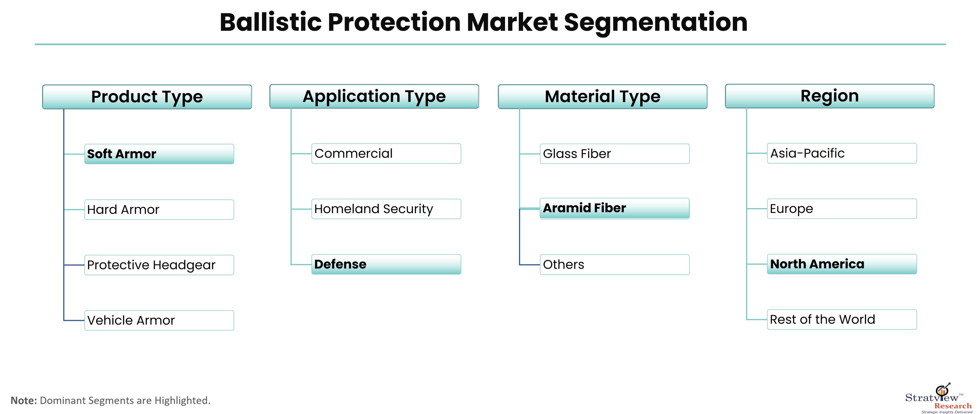Click the Commercial application box
980x414 pixels.
click(386, 154)
